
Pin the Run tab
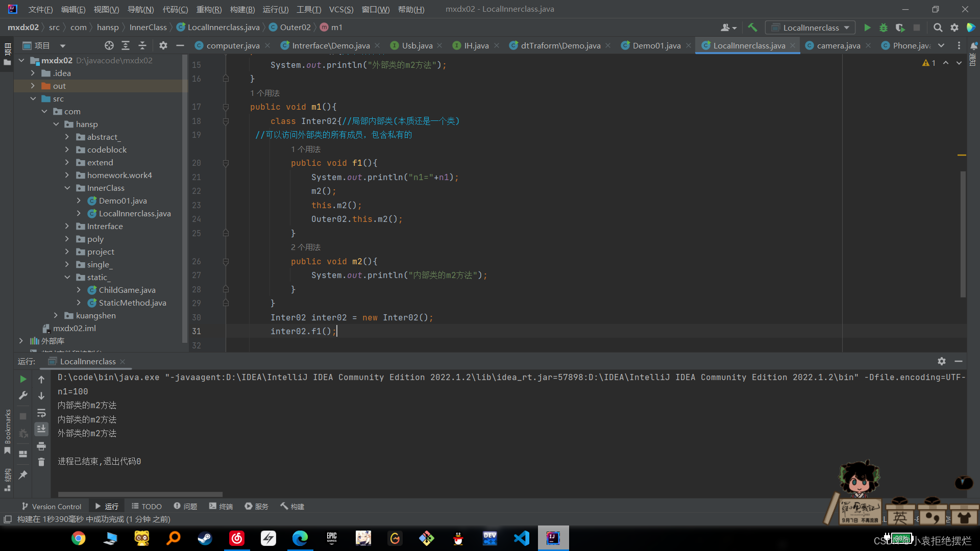[x=23, y=475]
